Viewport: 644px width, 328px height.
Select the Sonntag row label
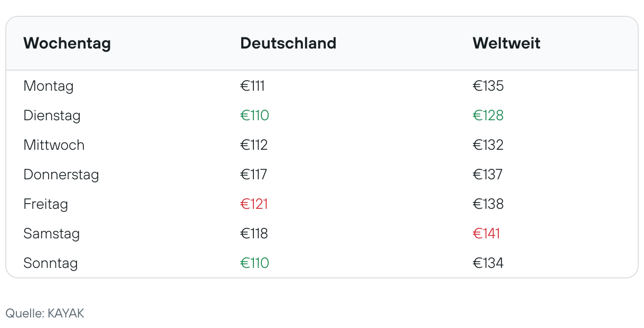point(51,263)
